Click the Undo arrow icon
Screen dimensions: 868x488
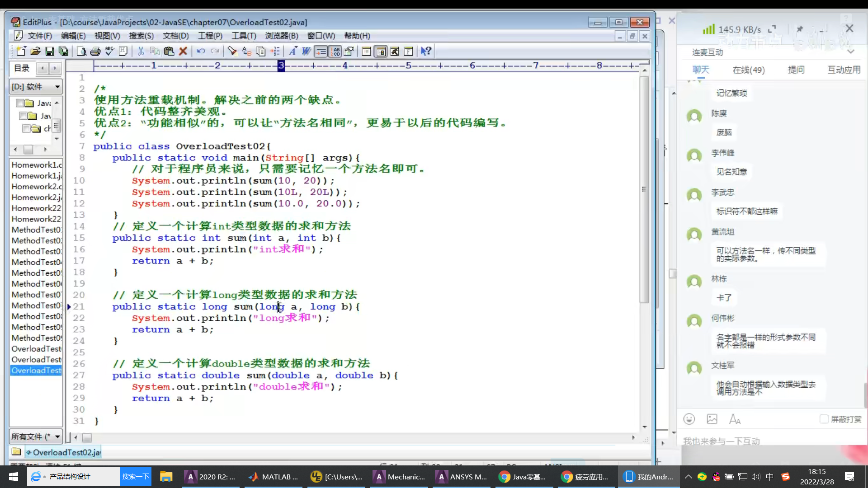[201, 51]
